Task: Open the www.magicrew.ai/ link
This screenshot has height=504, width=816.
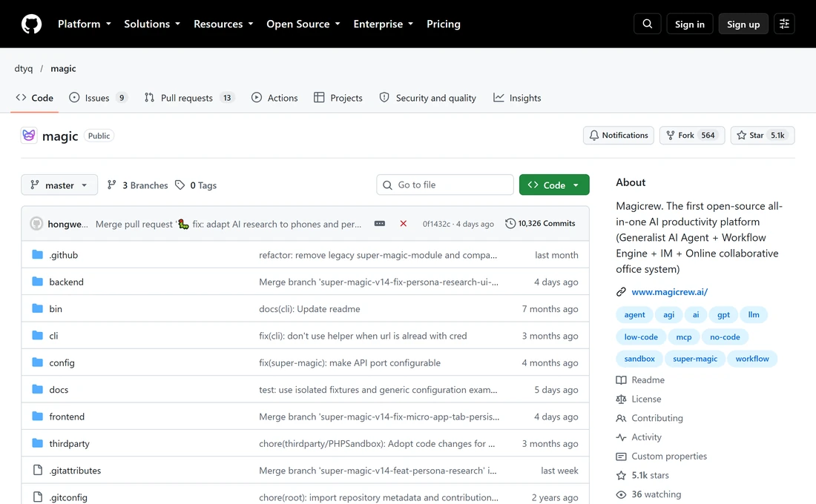Action: (670, 292)
